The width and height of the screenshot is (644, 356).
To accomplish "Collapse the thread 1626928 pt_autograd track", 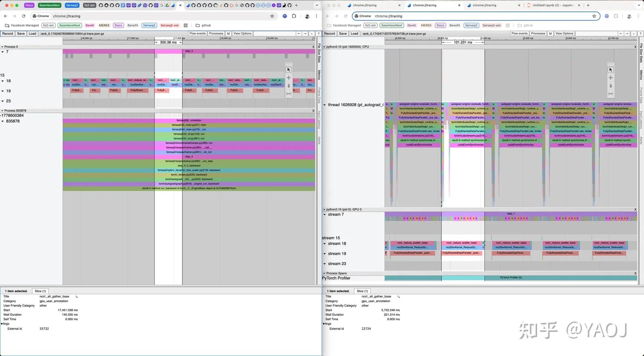I will point(325,105).
